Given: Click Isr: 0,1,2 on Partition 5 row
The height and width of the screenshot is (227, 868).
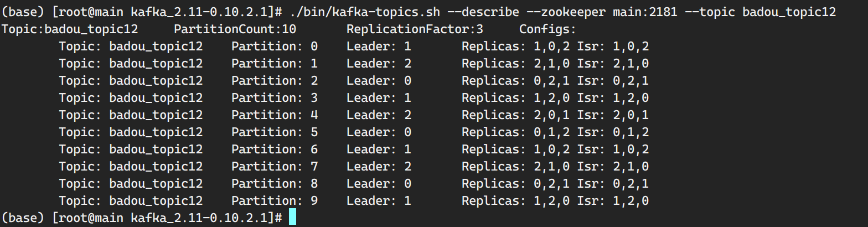Looking at the screenshot, I should tap(613, 132).
